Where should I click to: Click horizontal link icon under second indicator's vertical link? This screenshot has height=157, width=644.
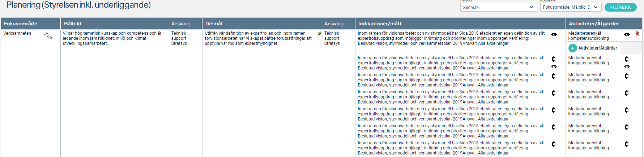(x=554, y=67)
